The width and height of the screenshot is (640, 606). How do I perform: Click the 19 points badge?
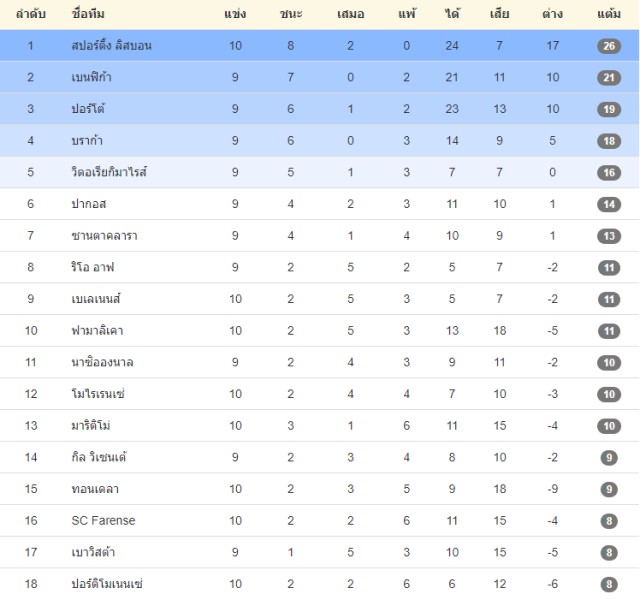point(609,109)
